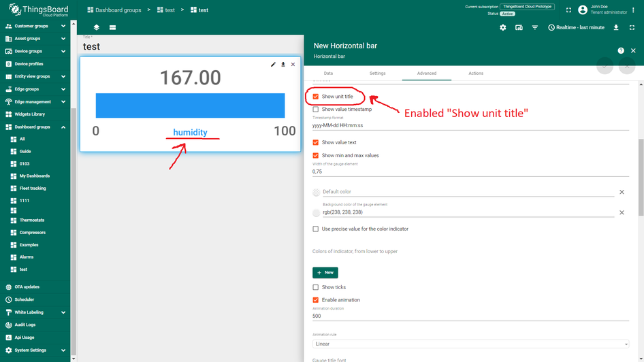
Task: Pick the Default color swatch
Action: click(317, 192)
